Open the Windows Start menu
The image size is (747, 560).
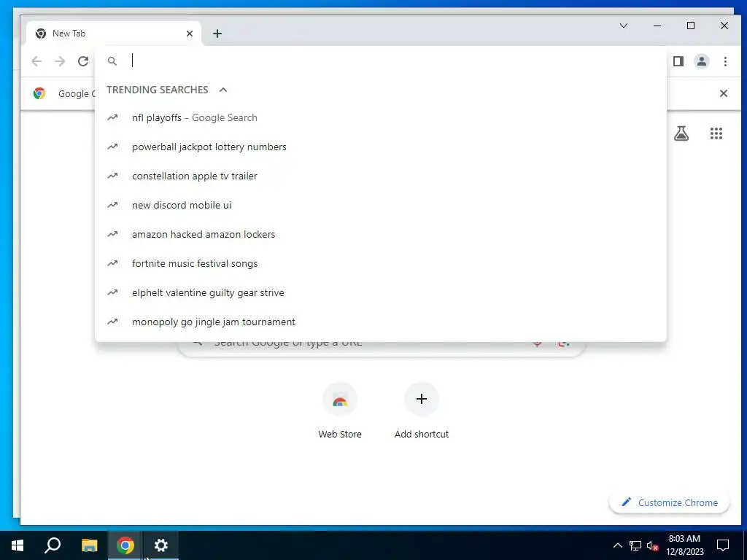pos(18,545)
